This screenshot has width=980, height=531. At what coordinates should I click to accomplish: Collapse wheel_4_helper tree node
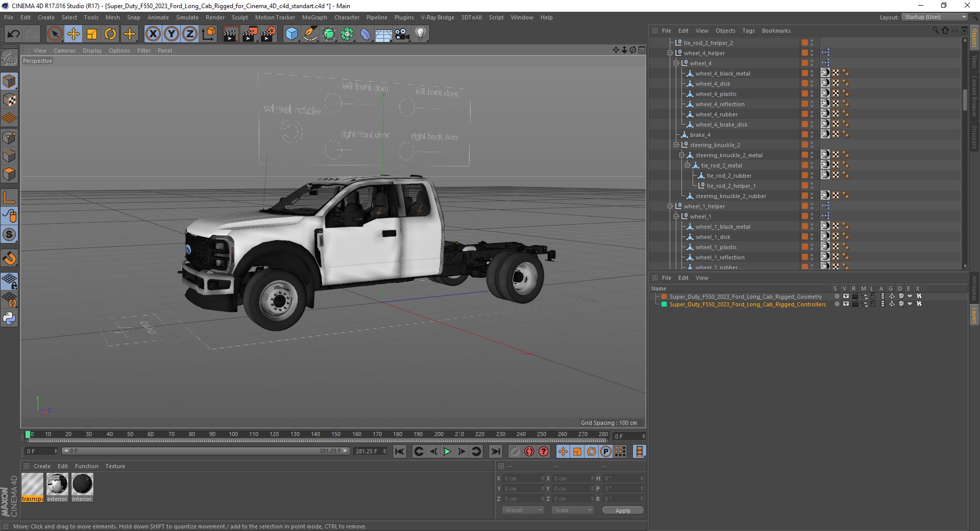[x=670, y=53]
